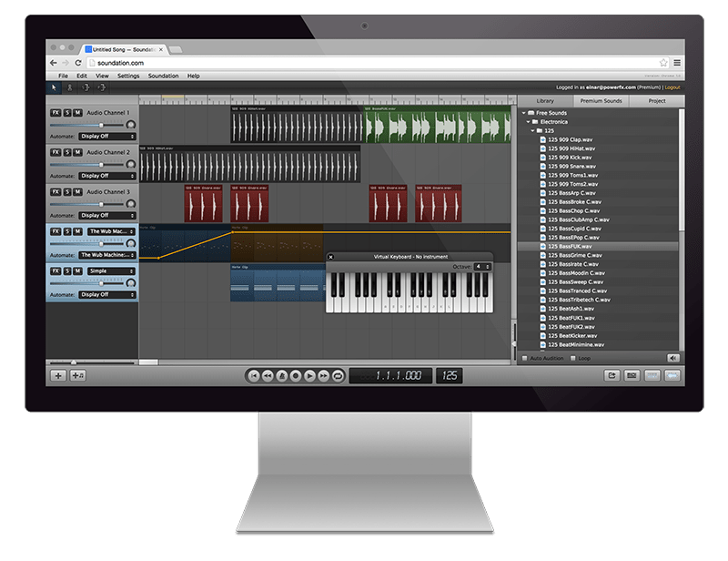Click the Logout link
The image size is (728, 561).
(672, 87)
